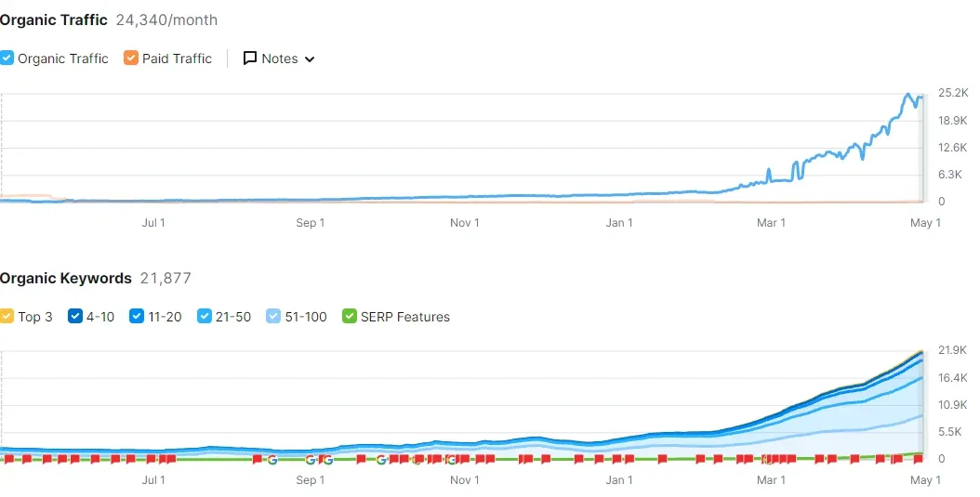Disable the 11-20 positions checkbox

[x=137, y=316]
